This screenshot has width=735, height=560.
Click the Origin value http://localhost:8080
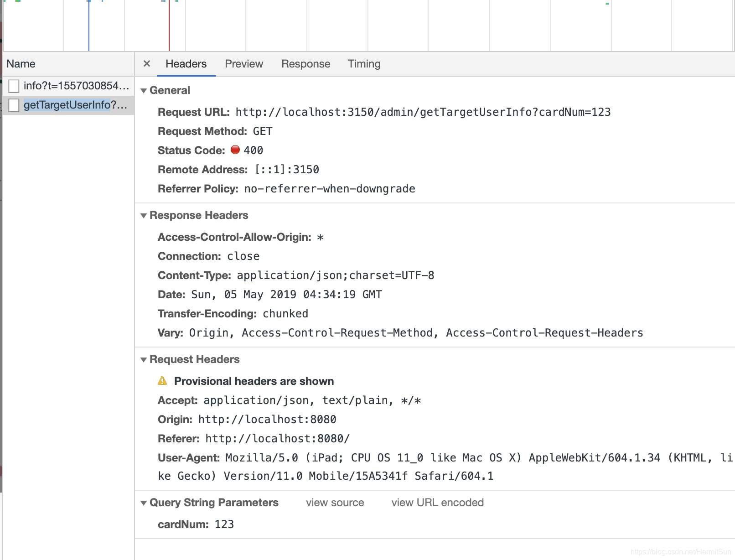coord(267,420)
